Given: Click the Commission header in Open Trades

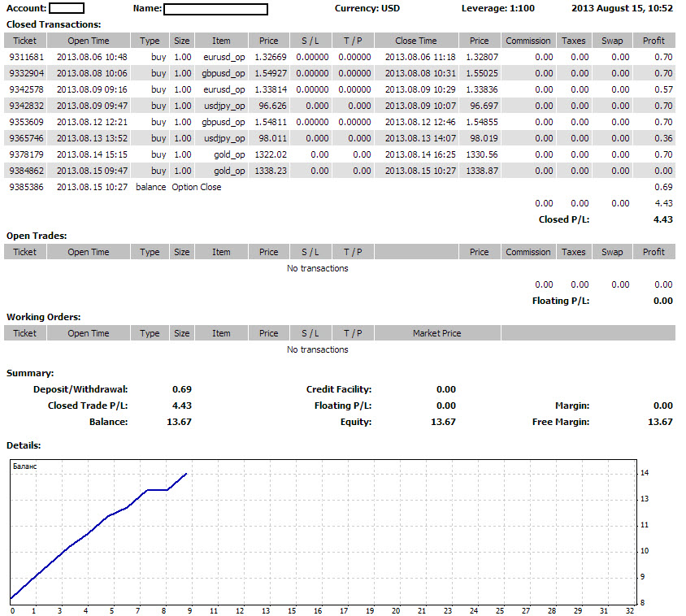Looking at the screenshot, I should click(528, 252).
